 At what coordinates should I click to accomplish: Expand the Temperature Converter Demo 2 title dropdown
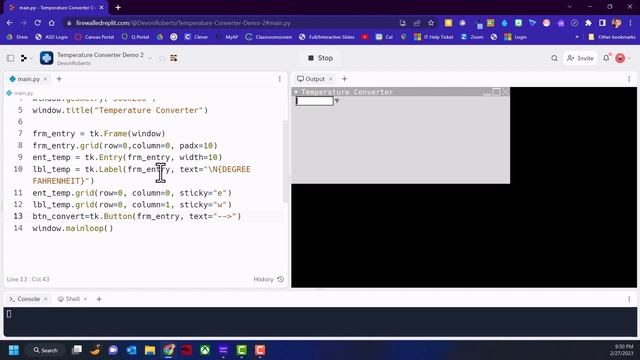(150, 58)
